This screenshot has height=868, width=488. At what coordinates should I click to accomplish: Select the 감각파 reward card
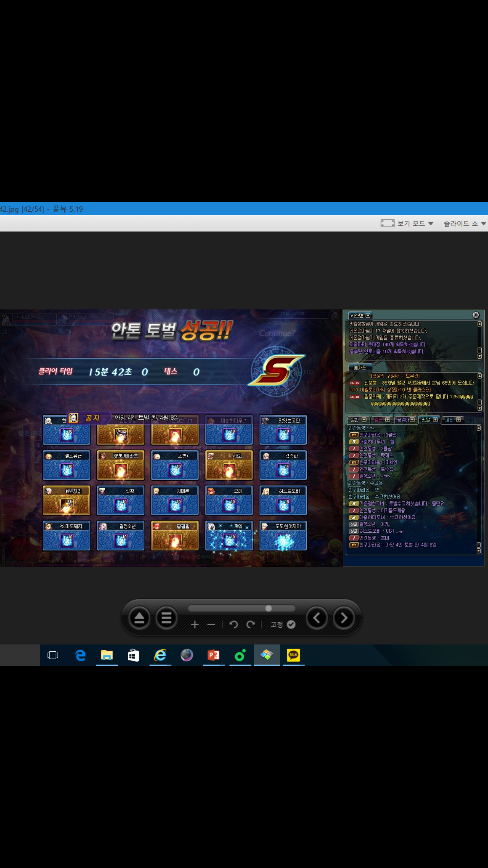pos(283,465)
